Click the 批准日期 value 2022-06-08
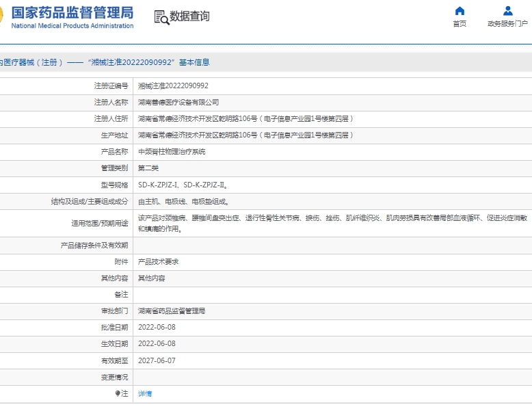The image size is (532, 409). coord(157,327)
